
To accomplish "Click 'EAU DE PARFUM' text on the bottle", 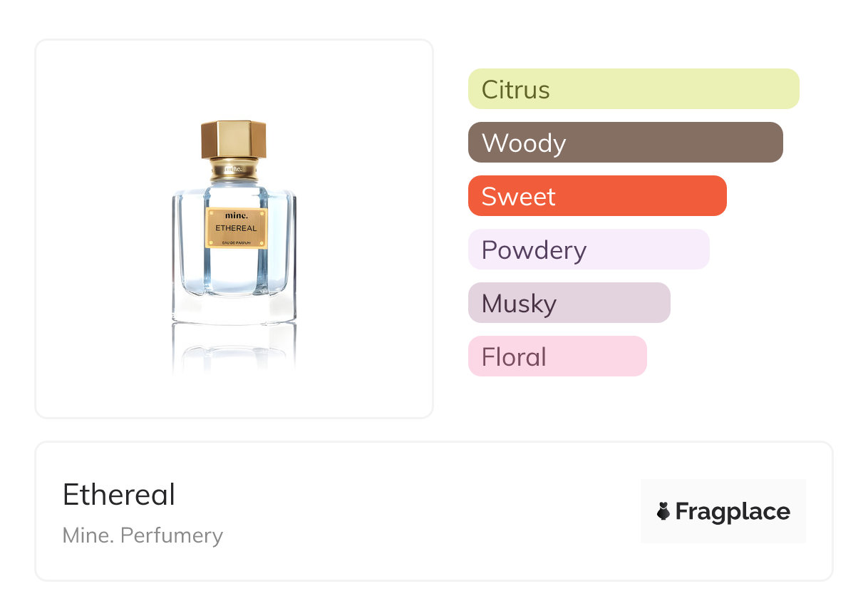I will pyautogui.click(x=237, y=245).
